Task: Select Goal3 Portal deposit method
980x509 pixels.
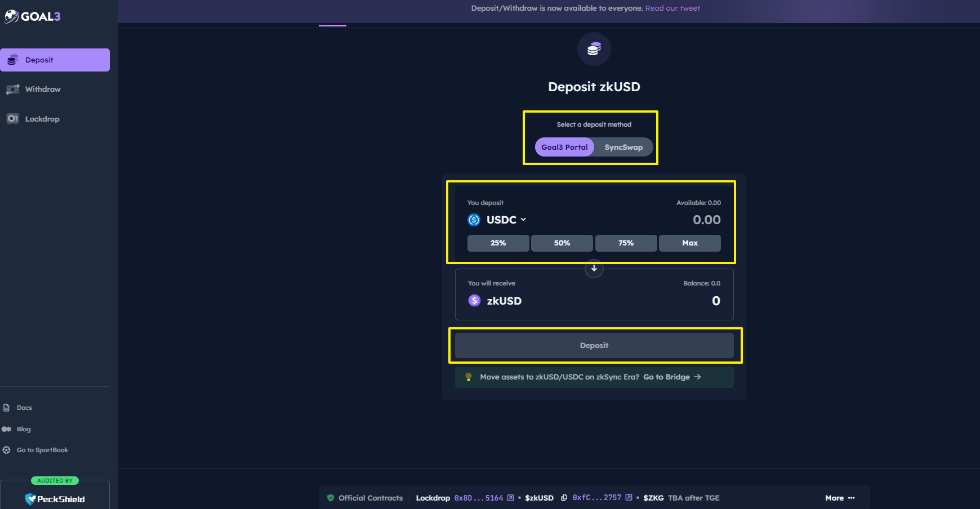Action: click(x=564, y=147)
